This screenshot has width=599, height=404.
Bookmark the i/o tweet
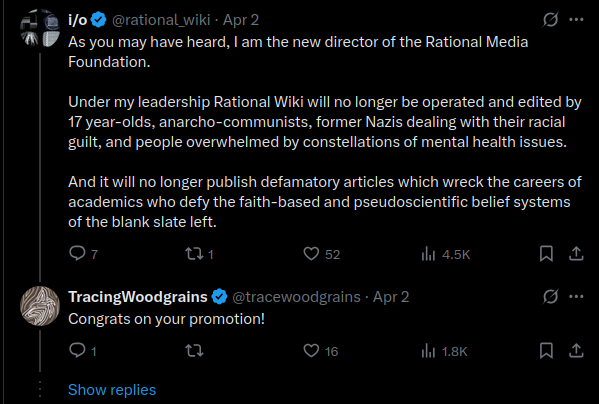546,254
